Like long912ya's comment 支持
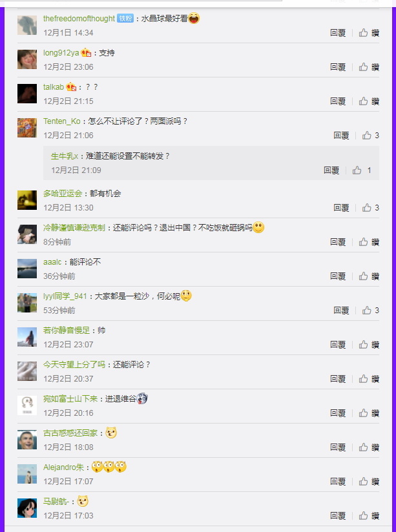The width and height of the screenshot is (396, 532). coord(369,67)
